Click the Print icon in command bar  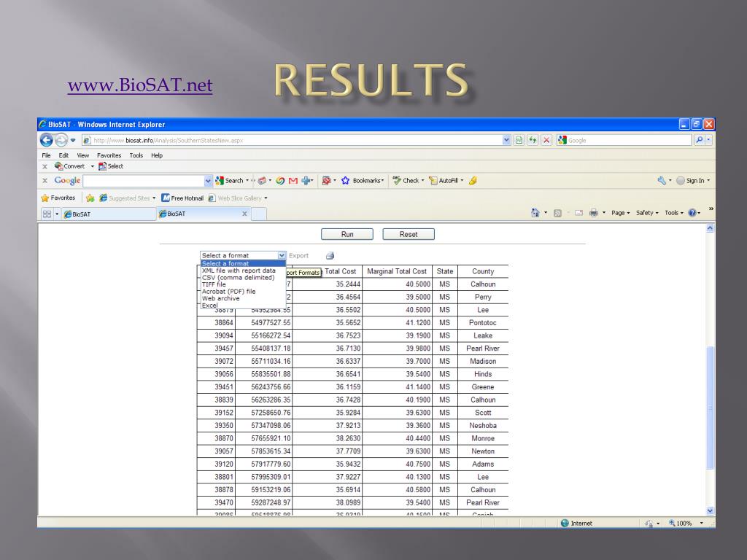point(594,213)
